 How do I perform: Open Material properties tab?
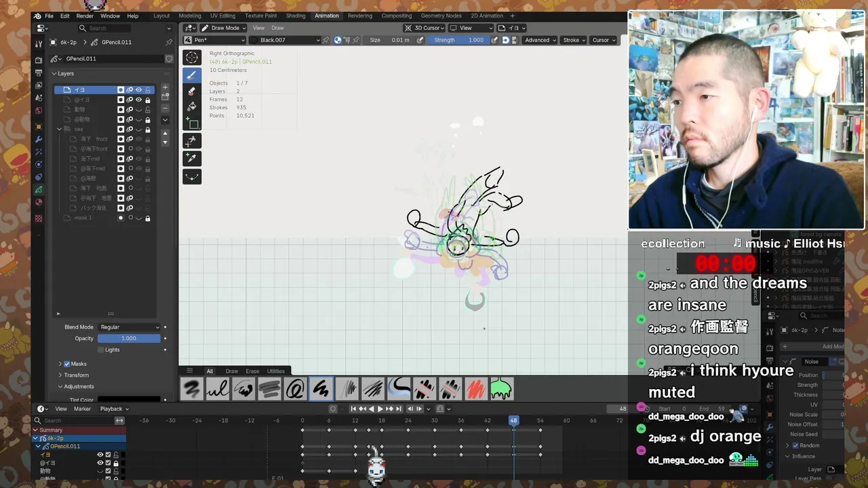[39, 202]
